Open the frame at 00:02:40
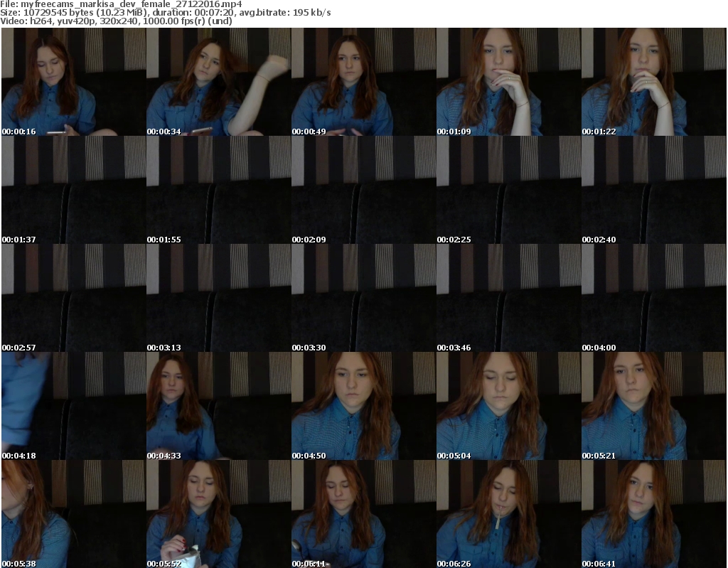This screenshot has width=728, height=568. click(x=654, y=190)
